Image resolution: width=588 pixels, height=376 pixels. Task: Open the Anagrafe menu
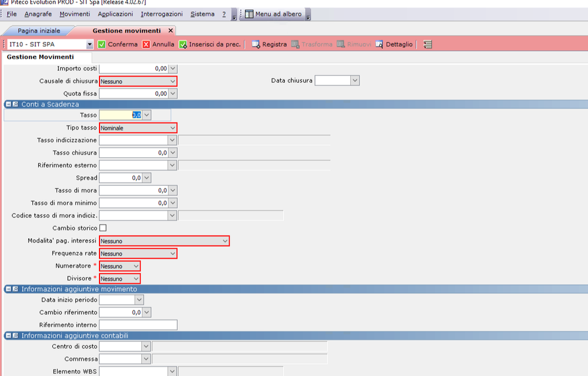pos(38,14)
